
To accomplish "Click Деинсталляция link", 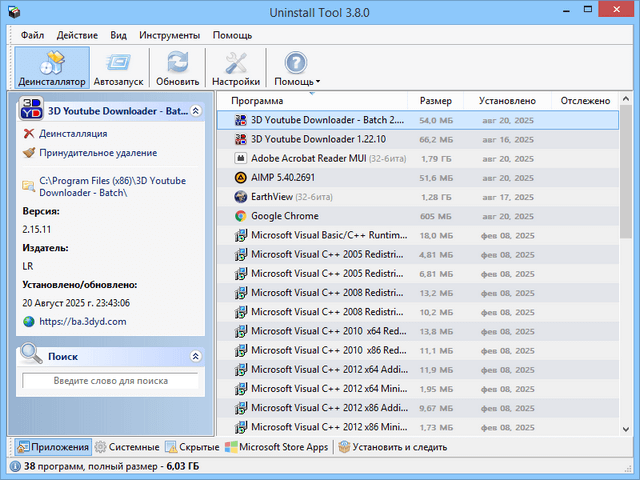I will coord(73,133).
